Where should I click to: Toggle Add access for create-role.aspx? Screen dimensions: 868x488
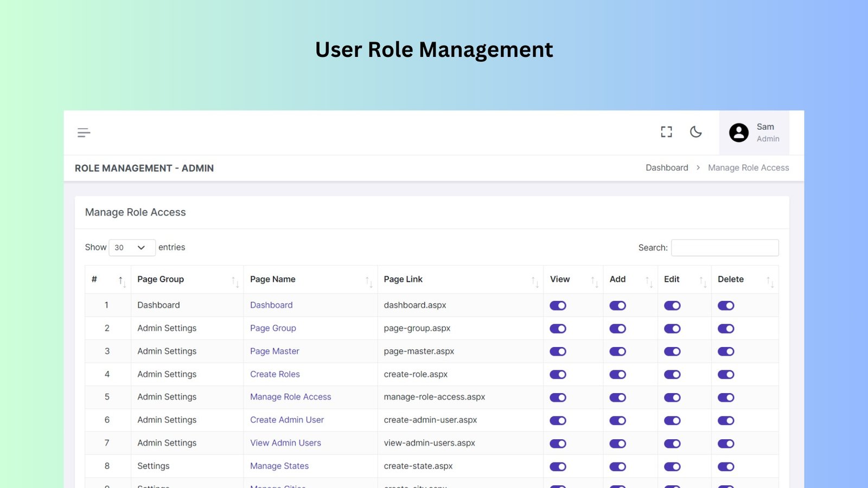617,375
